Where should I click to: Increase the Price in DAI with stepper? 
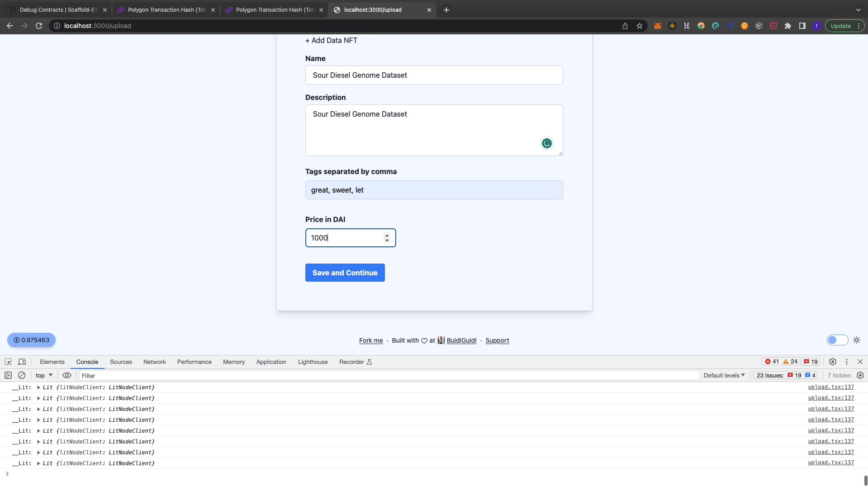387,235
